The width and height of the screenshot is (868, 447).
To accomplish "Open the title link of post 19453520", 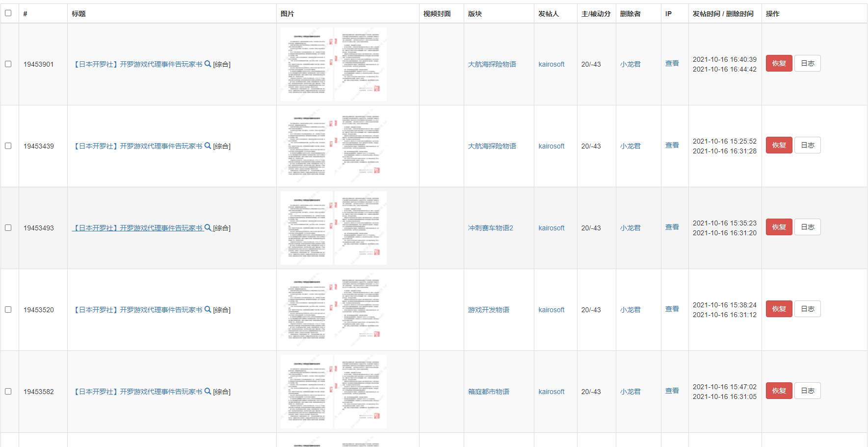I will (x=137, y=310).
